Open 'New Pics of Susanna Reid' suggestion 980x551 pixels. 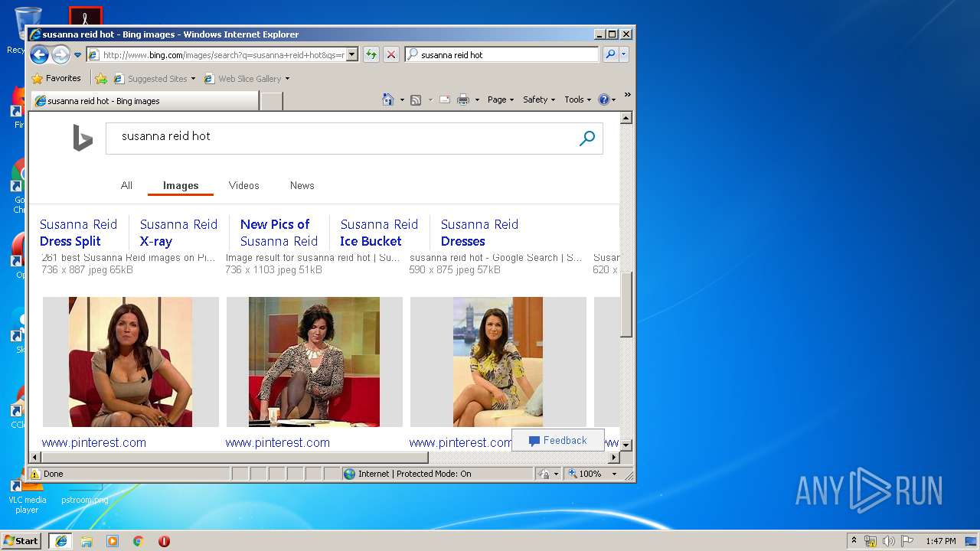tap(279, 233)
